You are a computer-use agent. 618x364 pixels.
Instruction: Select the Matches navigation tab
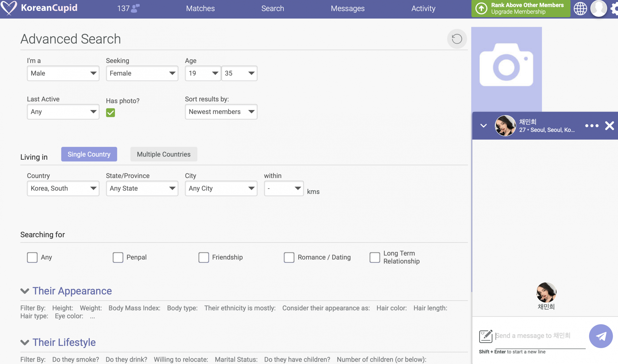200,8
